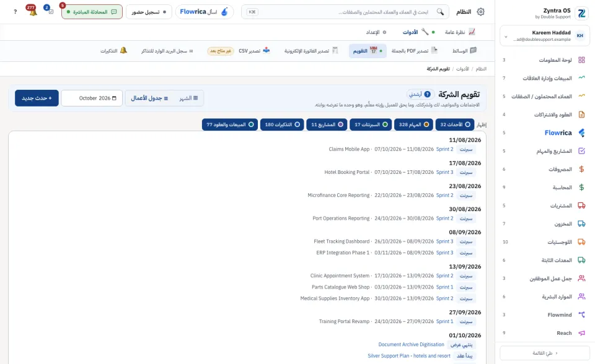Click the help question mark in top bar
Image resolution: width=595 pixels, height=364 pixels.
click(x=15, y=12)
